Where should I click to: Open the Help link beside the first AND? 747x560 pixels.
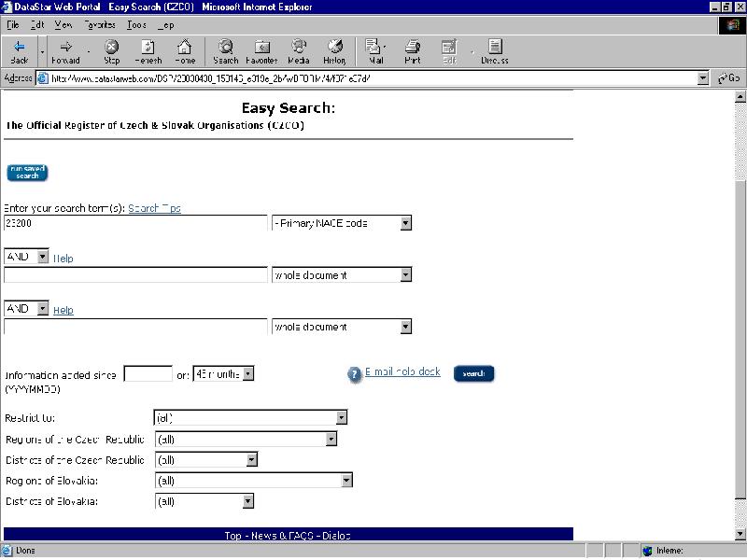[x=63, y=259]
